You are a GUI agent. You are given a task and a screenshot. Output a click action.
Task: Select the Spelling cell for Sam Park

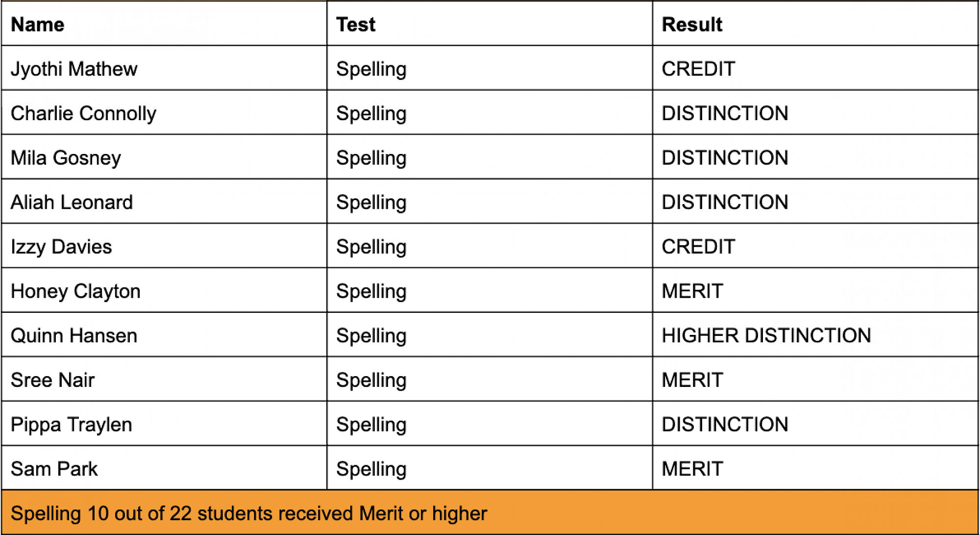[371, 469]
